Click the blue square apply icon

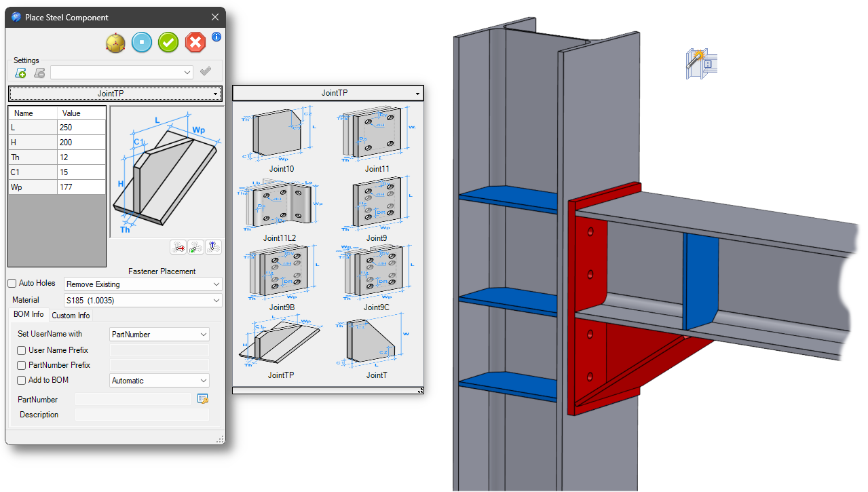tap(142, 43)
